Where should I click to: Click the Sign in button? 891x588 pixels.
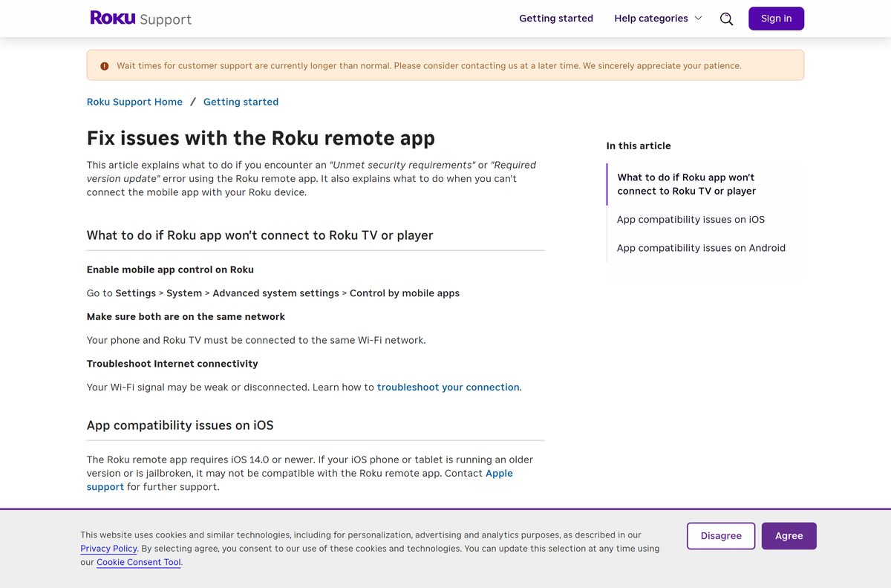pos(776,19)
